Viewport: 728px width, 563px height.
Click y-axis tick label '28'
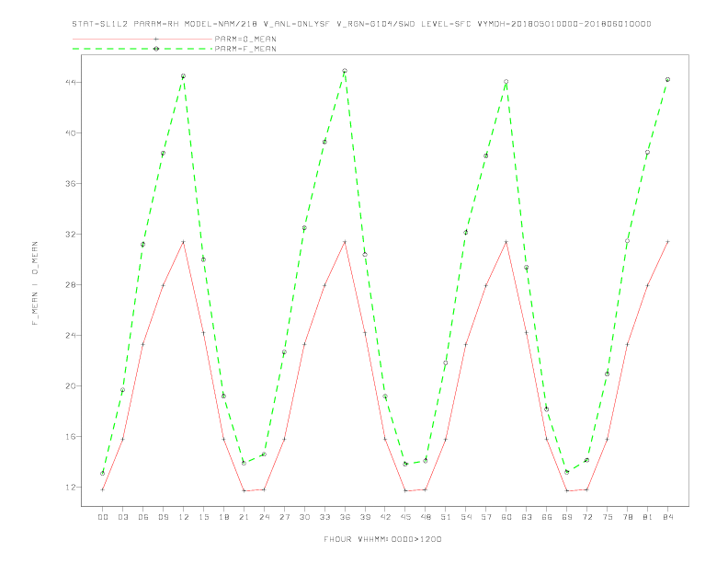(71, 285)
